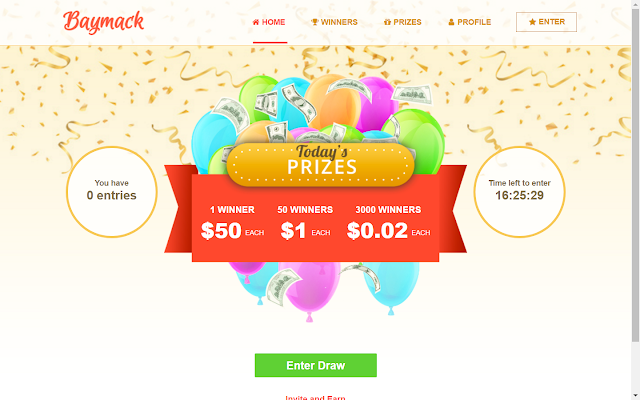The width and height of the screenshot is (640, 400).
Task: Open the PROFILE page
Action: click(470, 22)
